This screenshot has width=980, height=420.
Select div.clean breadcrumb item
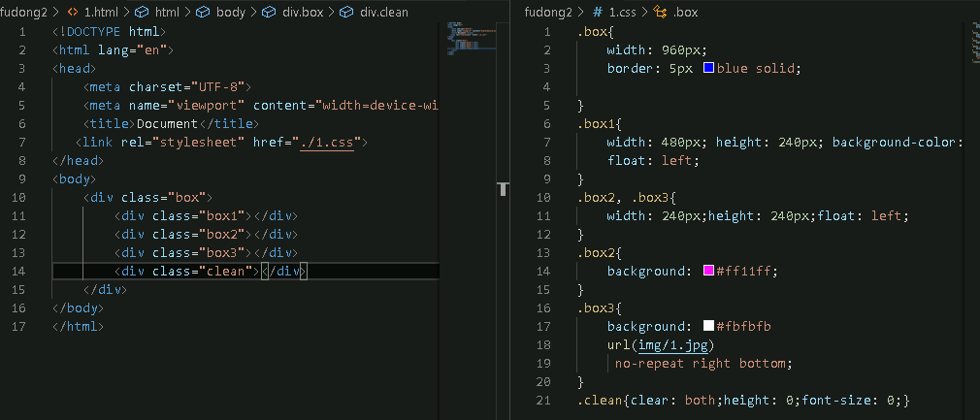383,12
